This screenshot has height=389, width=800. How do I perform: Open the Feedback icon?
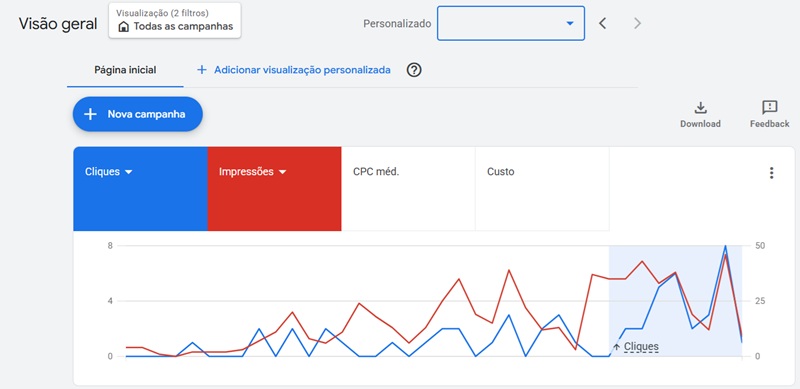[769, 107]
